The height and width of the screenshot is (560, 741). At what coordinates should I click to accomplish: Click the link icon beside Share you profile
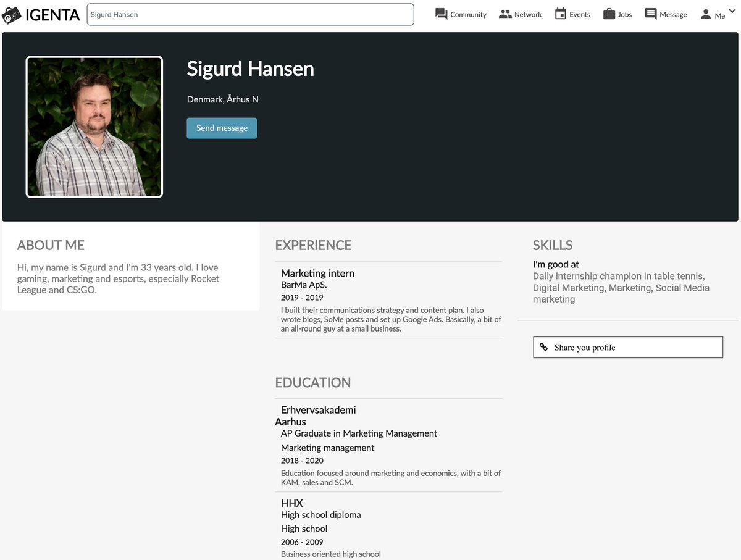coord(543,347)
